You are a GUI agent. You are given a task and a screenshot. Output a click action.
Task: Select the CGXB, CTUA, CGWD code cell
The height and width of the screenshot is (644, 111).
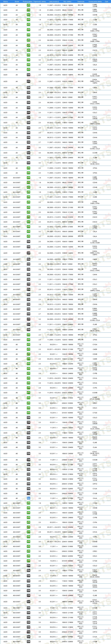coord(95,398)
